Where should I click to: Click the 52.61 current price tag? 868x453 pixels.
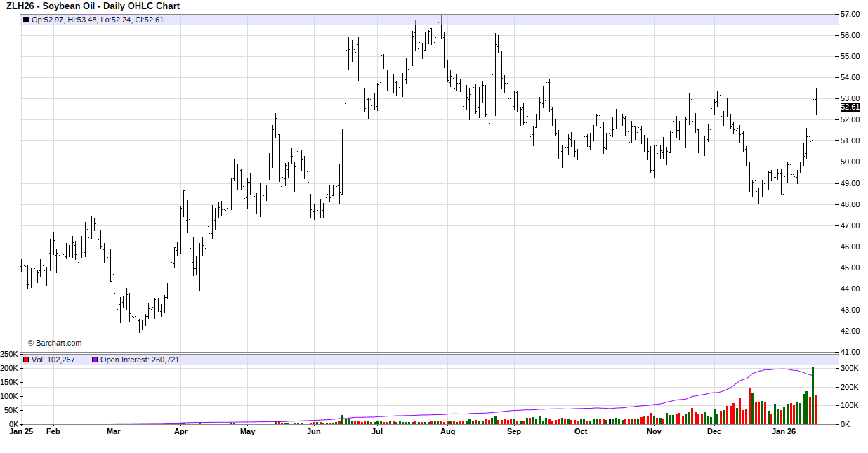[850, 107]
